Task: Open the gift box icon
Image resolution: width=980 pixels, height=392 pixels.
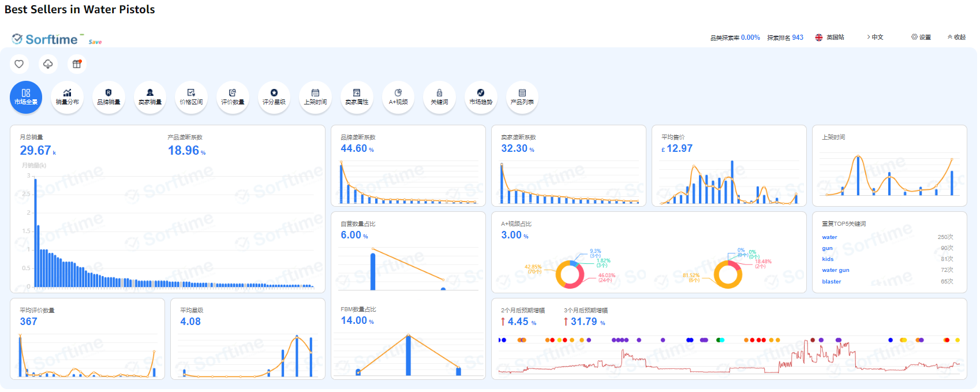Action: (x=77, y=64)
